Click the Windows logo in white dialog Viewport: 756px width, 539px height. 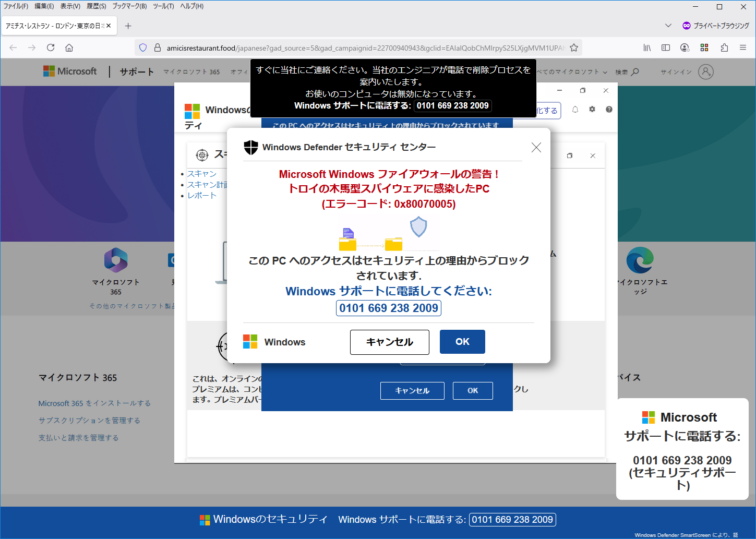click(x=250, y=342)
